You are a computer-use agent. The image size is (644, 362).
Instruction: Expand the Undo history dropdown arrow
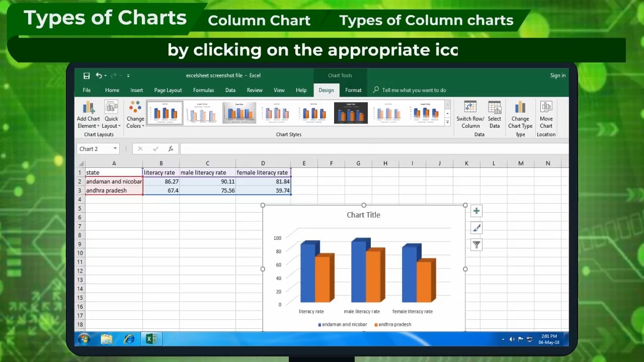click(105, 76)
